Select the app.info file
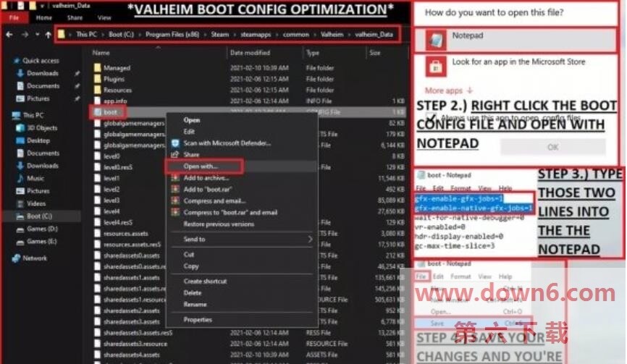This screenshot has width=627, height=364. [115, 101]
